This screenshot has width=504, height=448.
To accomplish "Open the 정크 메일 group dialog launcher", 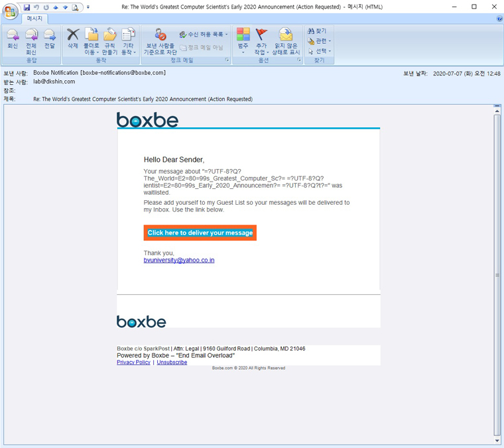I will [227, 60].
